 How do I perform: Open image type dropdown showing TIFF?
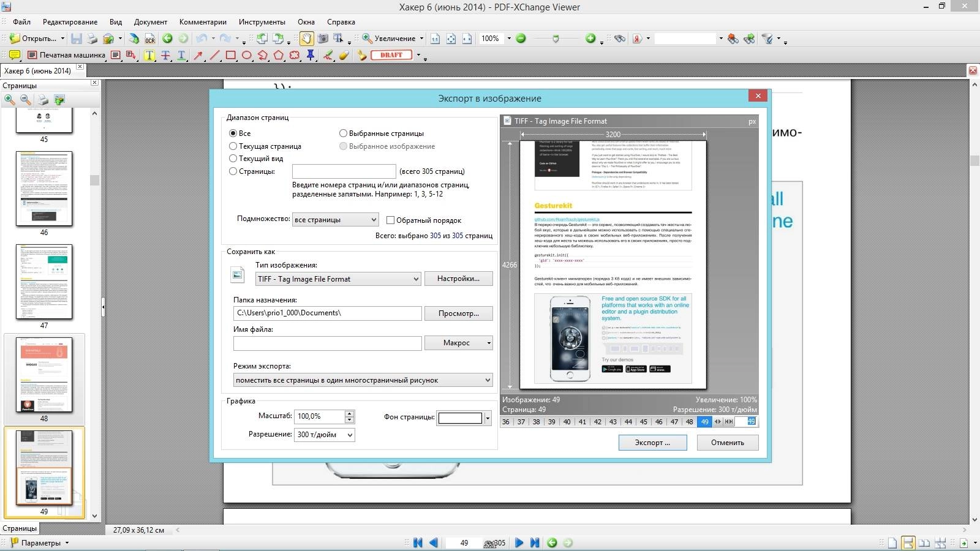click(x=338, y=279)
